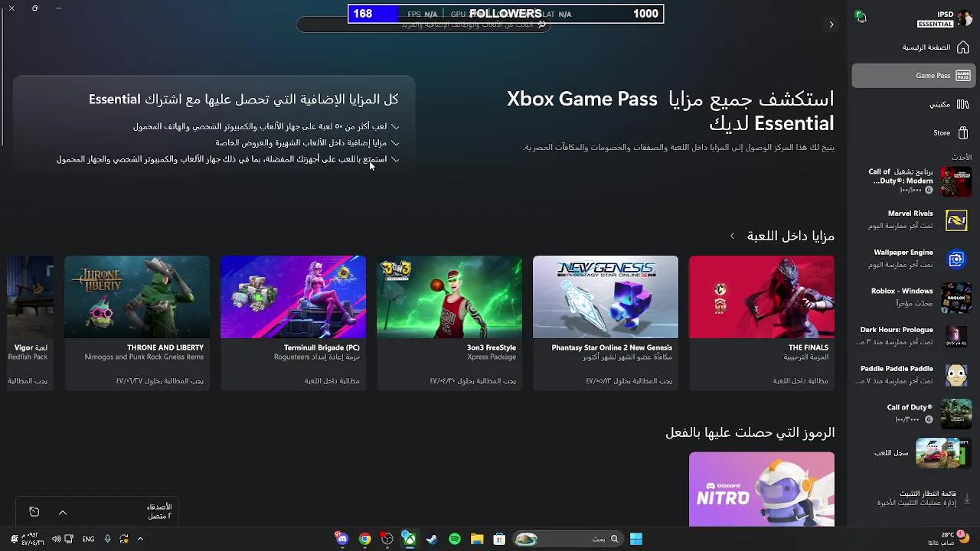Open the in-game benefits section heading arrow

[732, 236]
